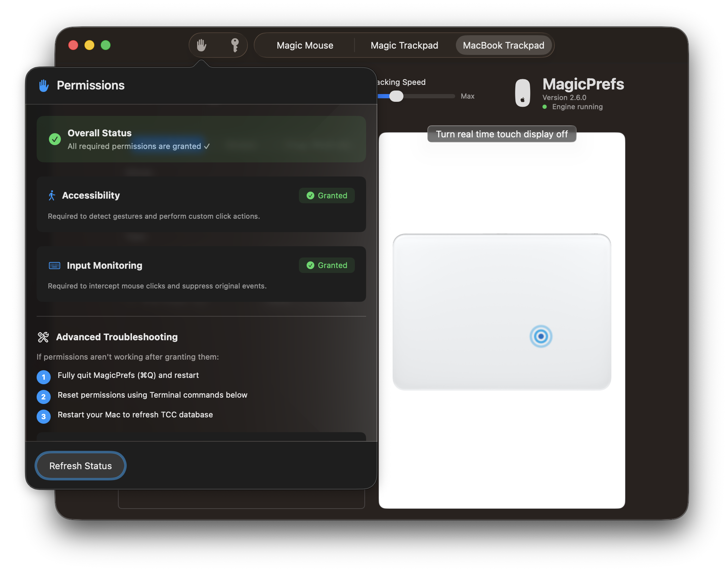Screen dimensions: 728x572
Task: Open the Magic Trackpad tab
Action: pos(404,45)
